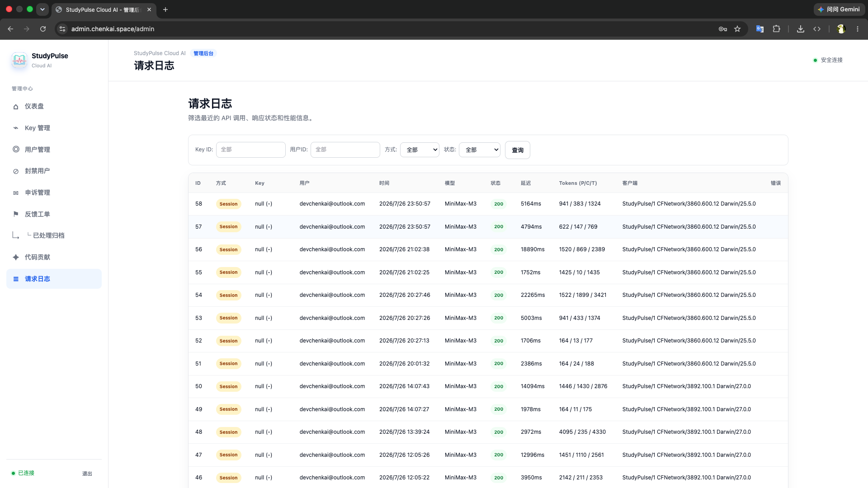Viewport: 868px width, 488px height.
Task: Click the Key 管理 key icon
Action: coord(16,128)
